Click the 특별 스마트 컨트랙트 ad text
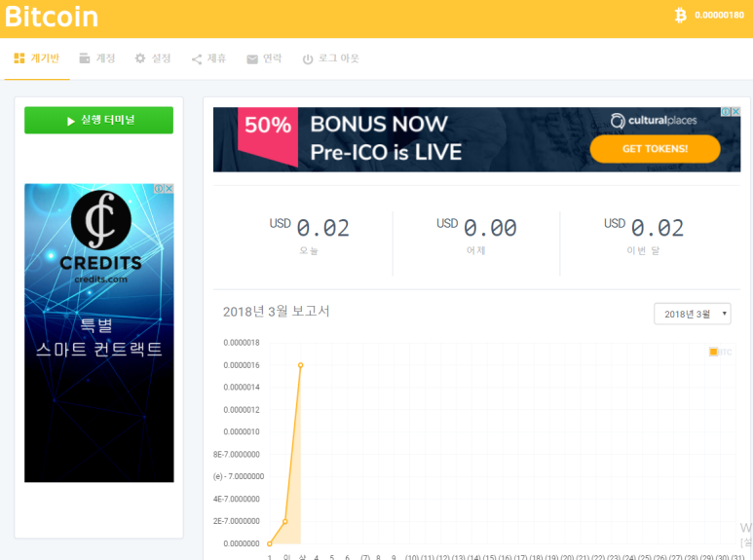The image size is (753, 560). click(99, 337)
